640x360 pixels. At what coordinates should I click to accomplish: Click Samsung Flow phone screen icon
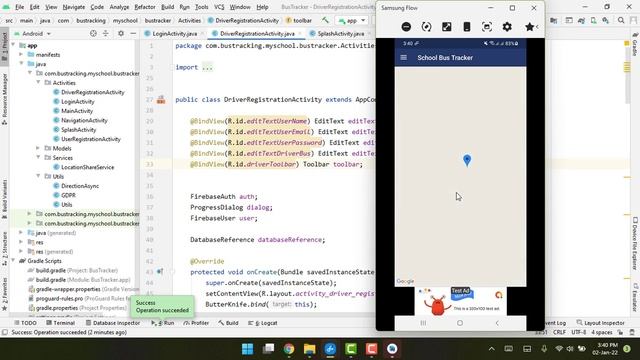coord(467,27)
